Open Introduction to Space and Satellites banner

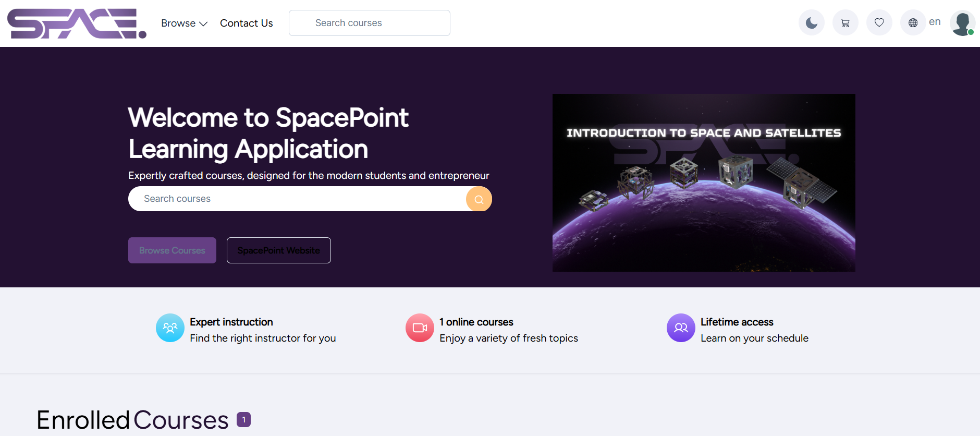click(x=704, y=183)
